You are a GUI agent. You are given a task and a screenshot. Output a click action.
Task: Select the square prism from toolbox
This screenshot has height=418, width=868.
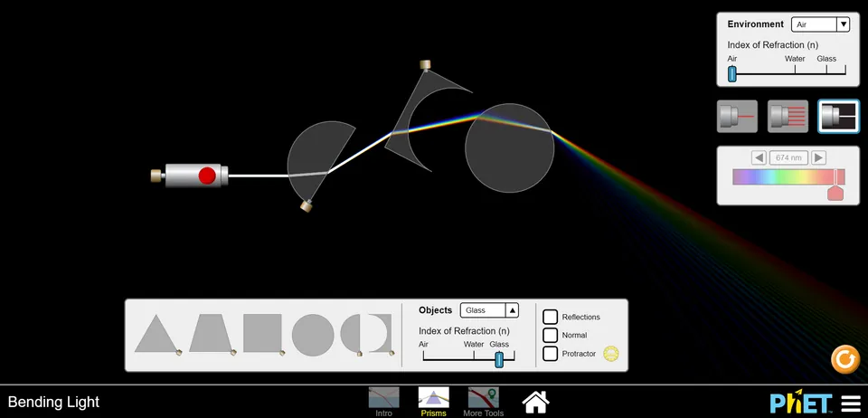tap(262, 333)
